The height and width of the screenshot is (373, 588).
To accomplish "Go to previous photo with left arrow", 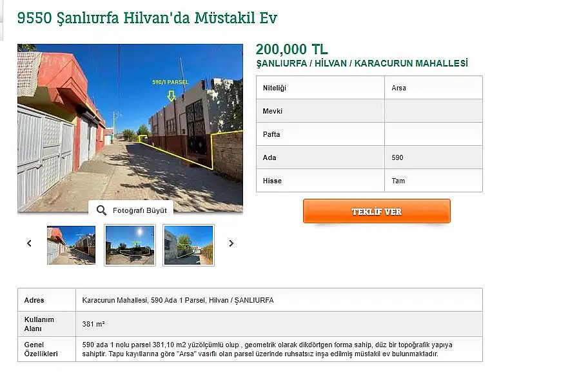I will coord(29,243).
